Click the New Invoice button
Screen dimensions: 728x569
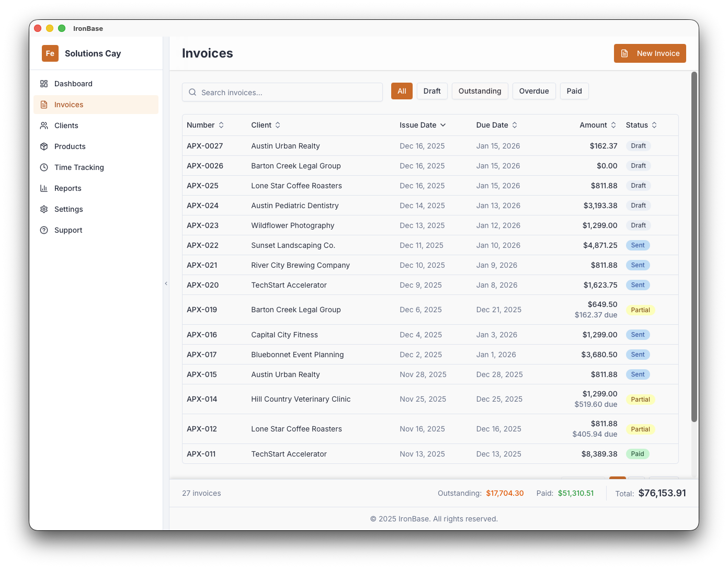pos(650,53)
